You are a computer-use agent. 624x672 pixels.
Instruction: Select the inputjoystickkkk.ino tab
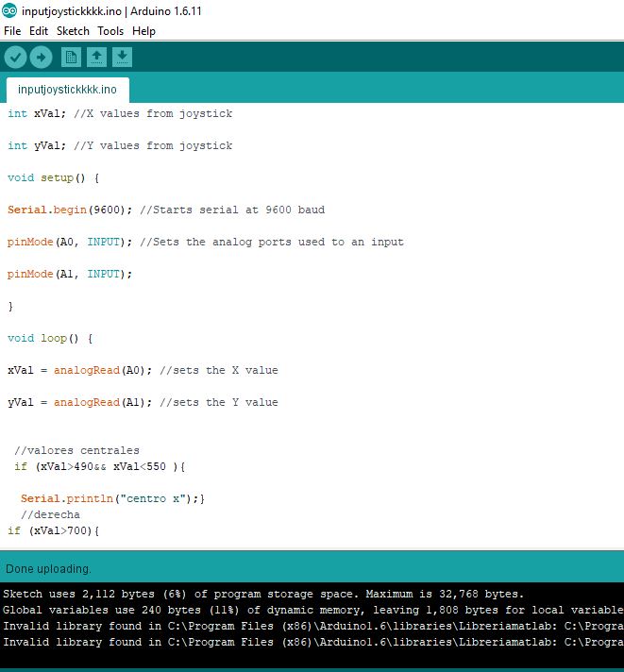tap(67, 90)
